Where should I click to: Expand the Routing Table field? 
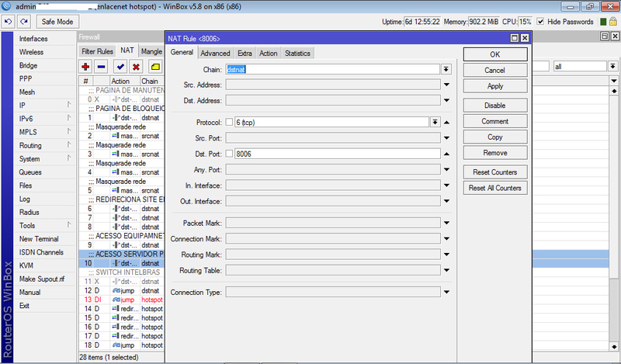coord(446,270)
